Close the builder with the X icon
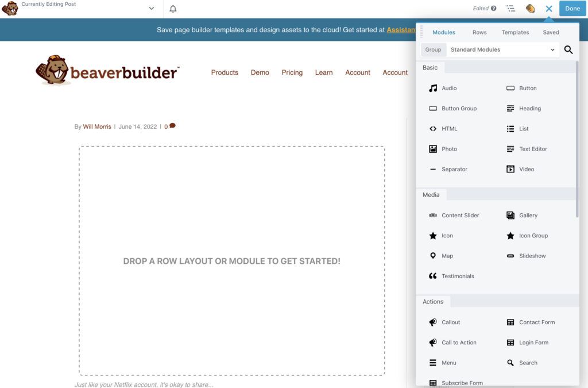 click(x=548, y=8)
